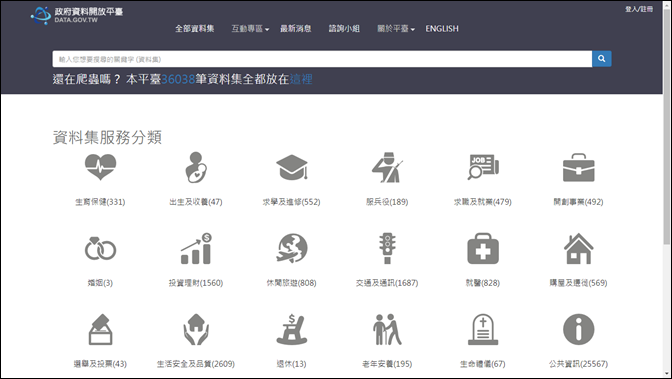Open the mother-and-baby icon for 出生及收養
The image size is (672, 379).
(x=196, y=167)
